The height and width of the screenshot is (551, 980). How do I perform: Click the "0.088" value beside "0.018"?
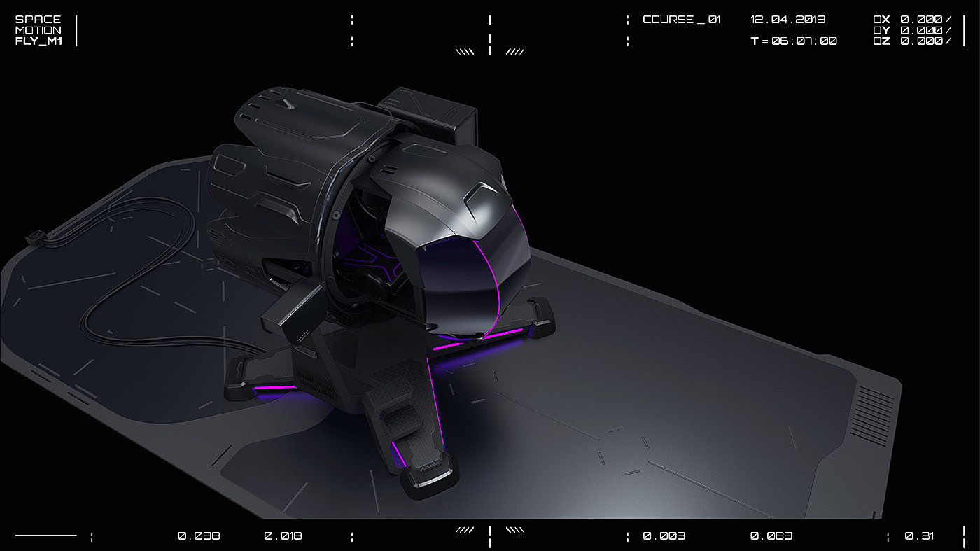coord(199,536)
